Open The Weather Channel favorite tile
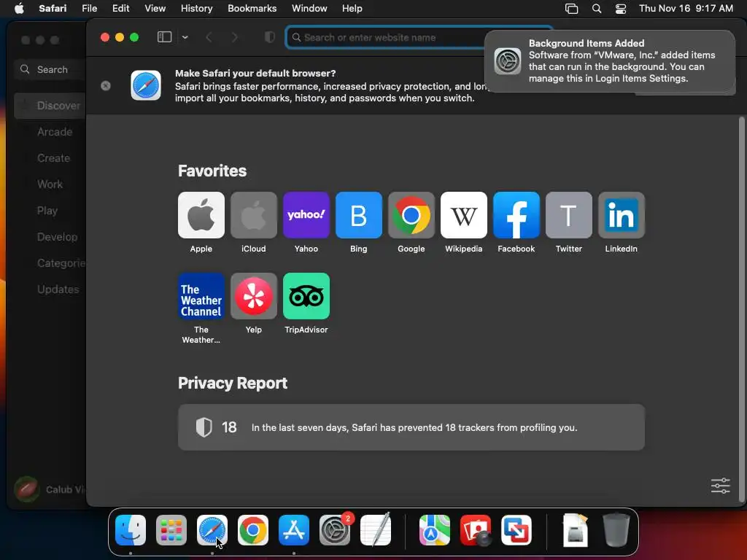 pyautogui.click(x=201, y=296)
